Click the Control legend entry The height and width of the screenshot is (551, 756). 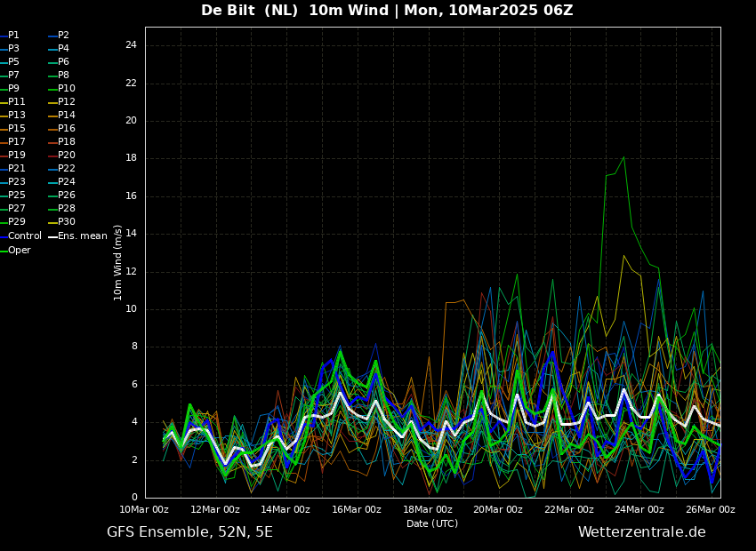click(20, 236)
